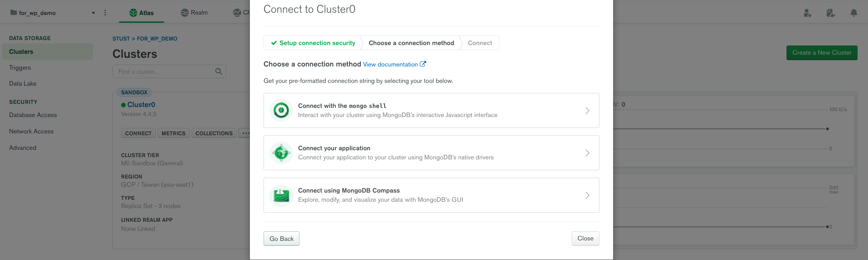The width and height of the screenshot is (868, 260).
Task: Click the search magnifier in Find a cluster
Action: coord(218,71)
